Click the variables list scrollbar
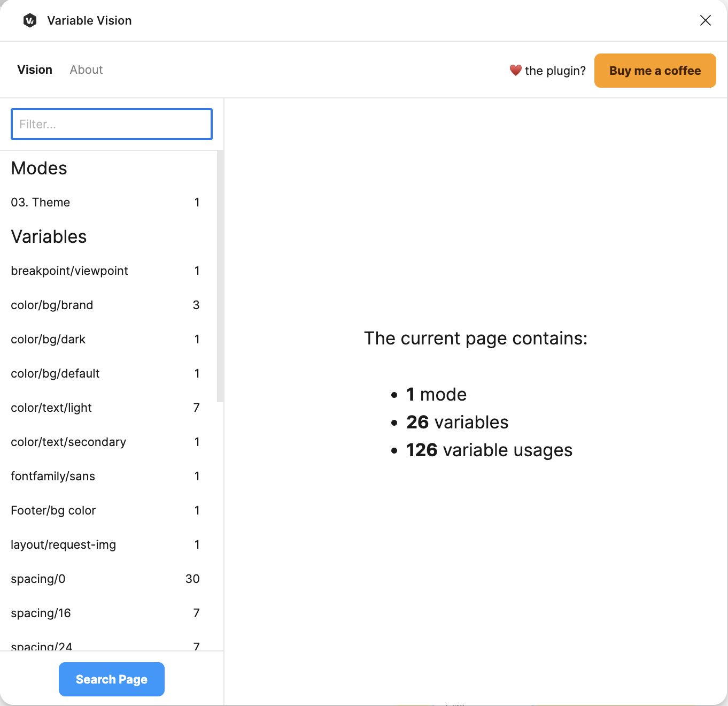This screenshot has width=728, height=706. click(x=220, y=276)
